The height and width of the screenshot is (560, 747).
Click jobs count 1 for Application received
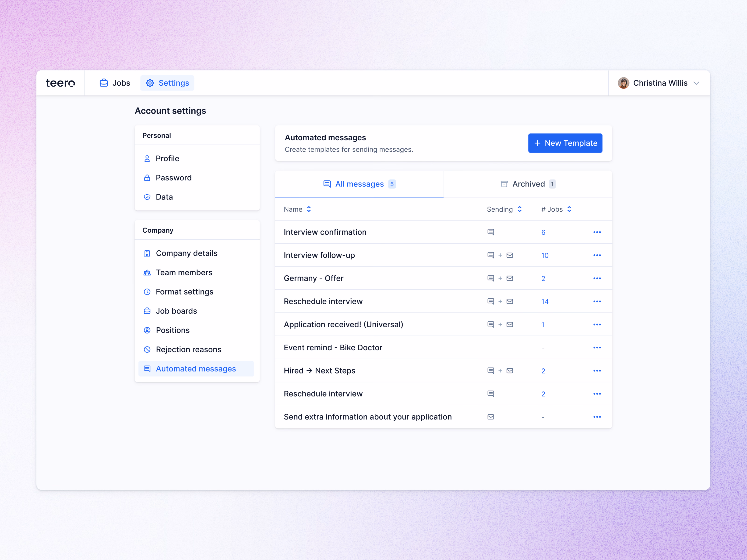[543, 325]
